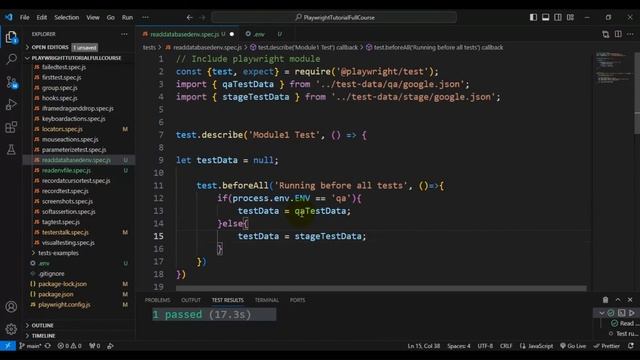Collapse the test run tree chevron
640x360 pixels.
pyautogui.click(x=601, y=313)
